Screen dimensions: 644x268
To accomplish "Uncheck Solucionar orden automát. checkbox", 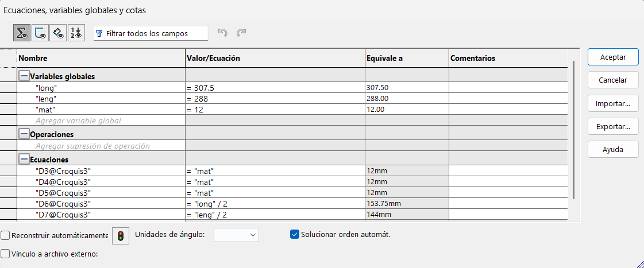I will click(x=295, y=234).
